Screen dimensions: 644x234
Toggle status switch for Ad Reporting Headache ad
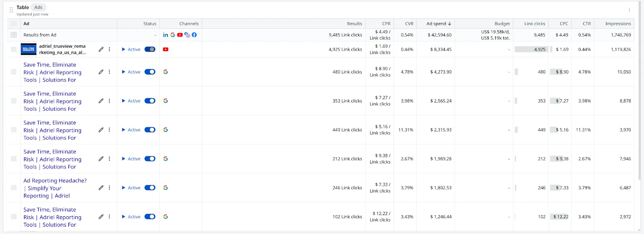150,188
